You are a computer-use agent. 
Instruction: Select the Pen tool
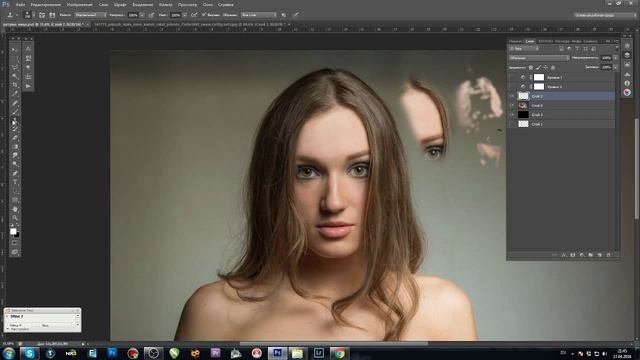15,173
